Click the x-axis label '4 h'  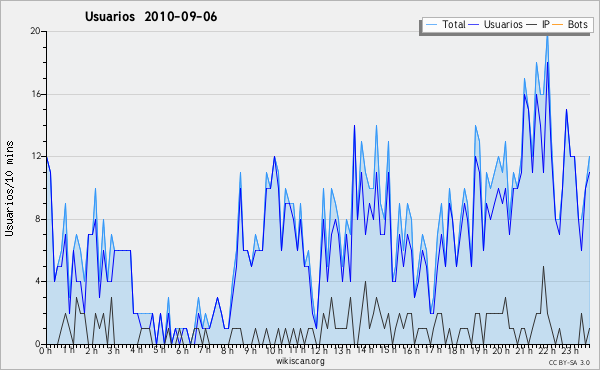click(137, 350)
